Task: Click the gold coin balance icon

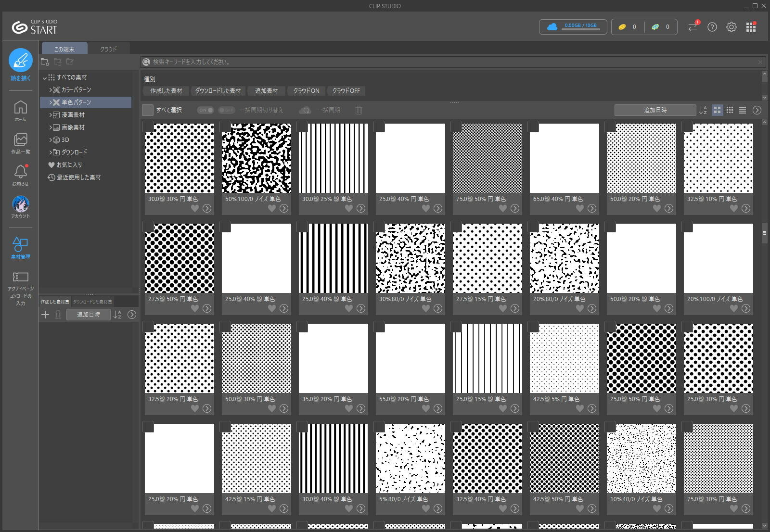Action: coord(622,27)
